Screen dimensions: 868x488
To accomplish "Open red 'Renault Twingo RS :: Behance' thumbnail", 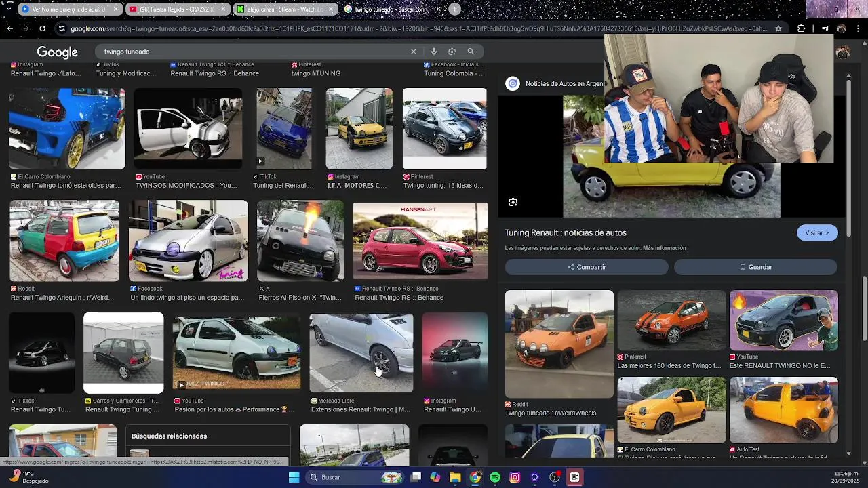I will (x=420, y=241).
